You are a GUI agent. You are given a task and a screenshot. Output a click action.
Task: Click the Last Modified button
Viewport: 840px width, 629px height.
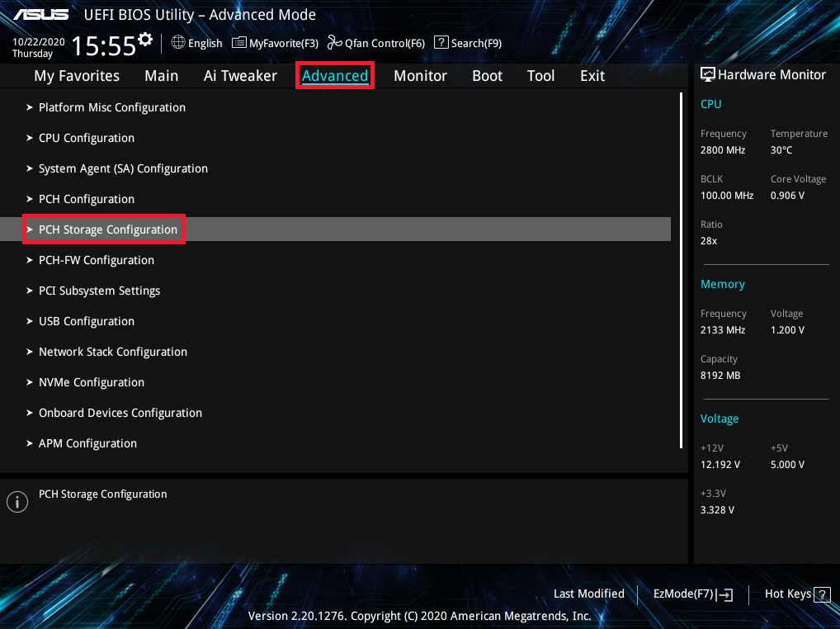588,594
